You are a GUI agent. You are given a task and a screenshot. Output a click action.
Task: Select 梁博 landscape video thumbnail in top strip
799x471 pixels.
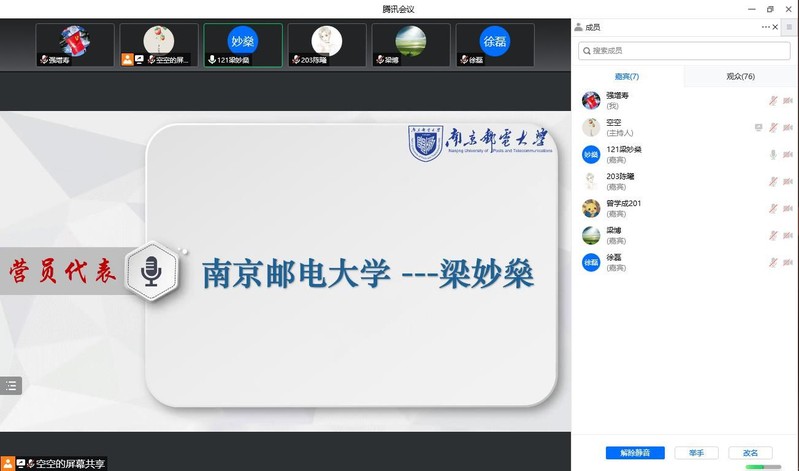pyautogui.click(x=410, y=45)
